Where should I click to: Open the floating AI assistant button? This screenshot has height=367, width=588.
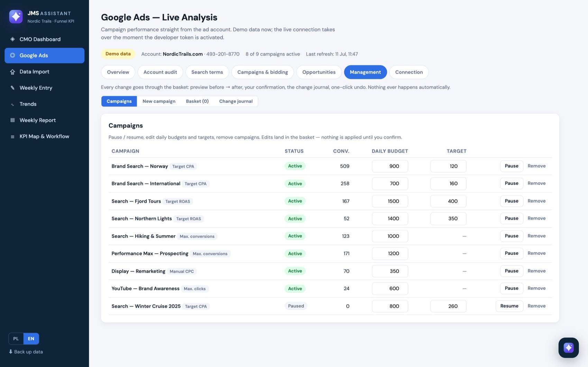[x=568, y=348]
